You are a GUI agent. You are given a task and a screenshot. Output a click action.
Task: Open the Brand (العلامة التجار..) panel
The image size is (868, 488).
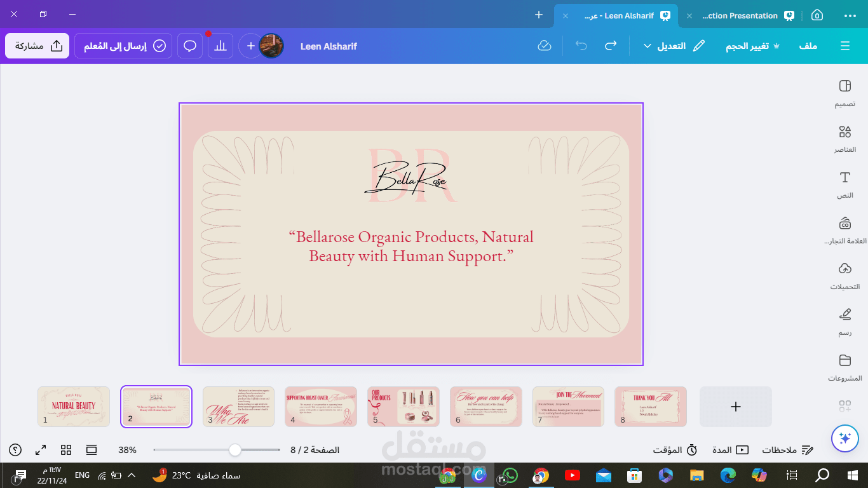coord(844,231)
